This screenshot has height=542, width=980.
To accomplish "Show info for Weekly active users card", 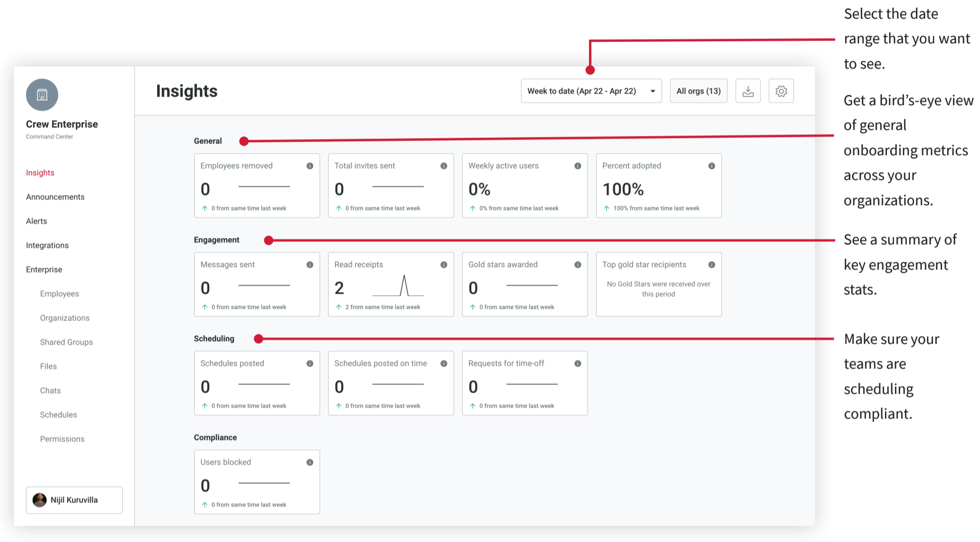I will point(578,166).
